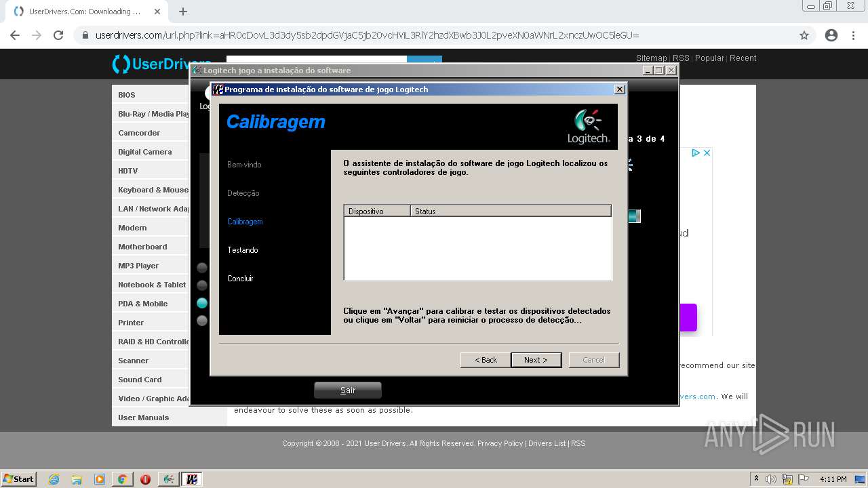
Task: Reload the page in Chrome
Action: click(x=58, y=35)
